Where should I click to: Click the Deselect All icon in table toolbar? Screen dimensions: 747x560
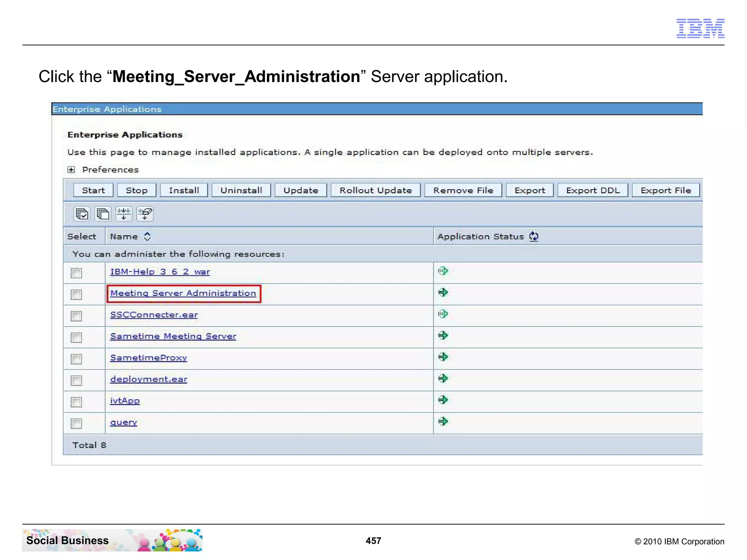(103, 214)
